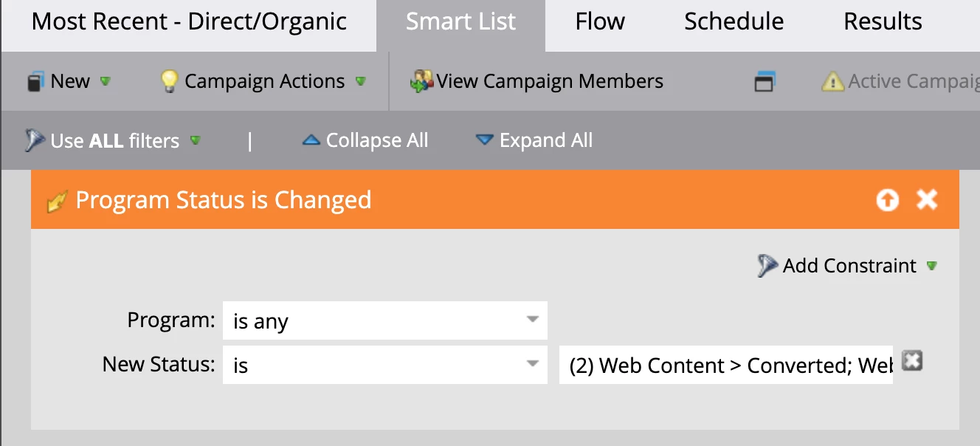This screenshot has height=446, width=980.
Task: Go to the Results tab
Action: pyautogui.click(x=883, y=22)
